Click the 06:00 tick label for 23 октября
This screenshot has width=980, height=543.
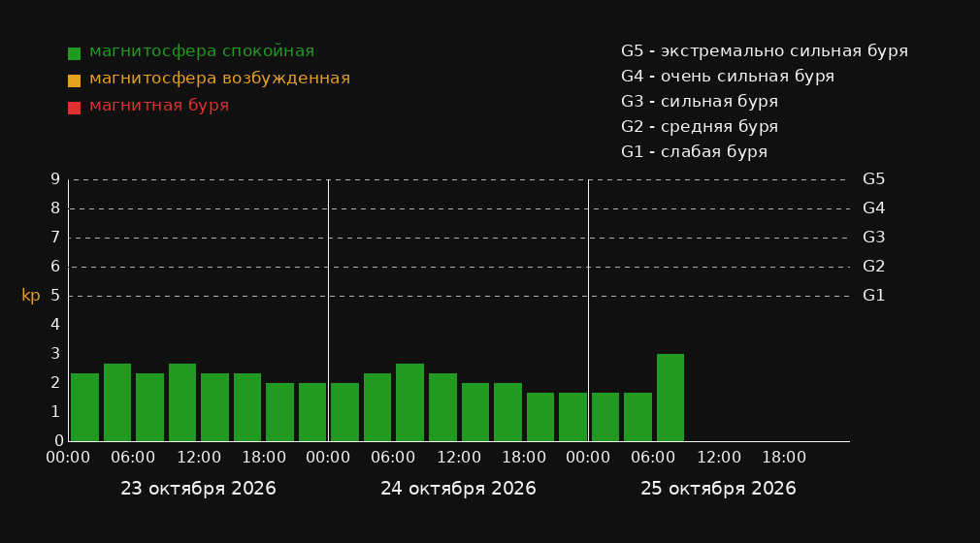(x=133, y=458)
